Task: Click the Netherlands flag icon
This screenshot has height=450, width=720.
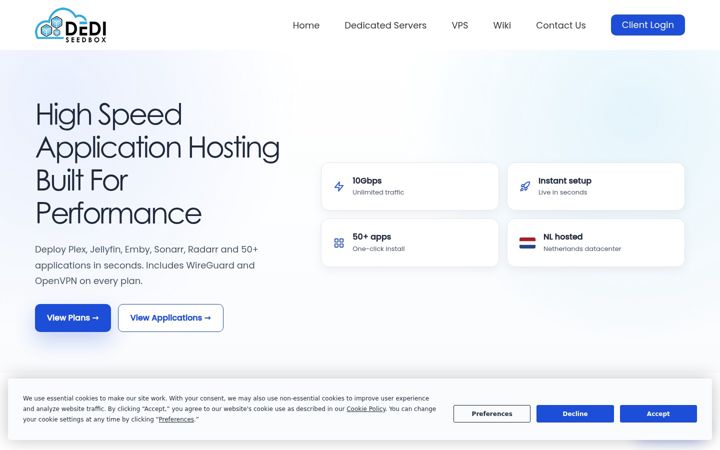Action: (527, 243)
